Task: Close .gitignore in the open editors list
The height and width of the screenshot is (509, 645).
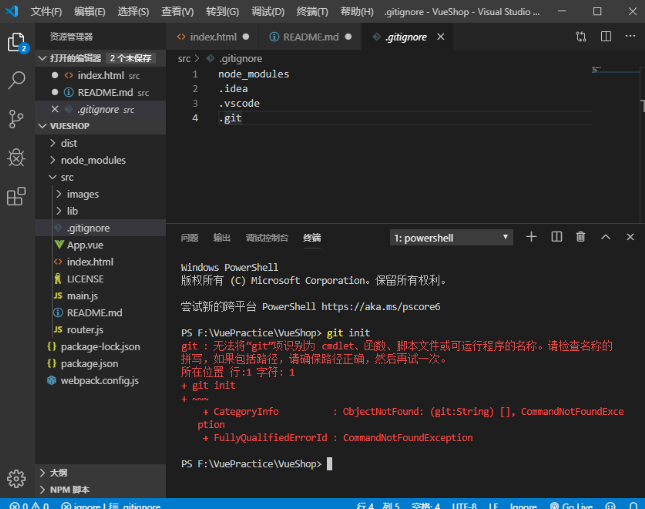Action: coord(55,109)
